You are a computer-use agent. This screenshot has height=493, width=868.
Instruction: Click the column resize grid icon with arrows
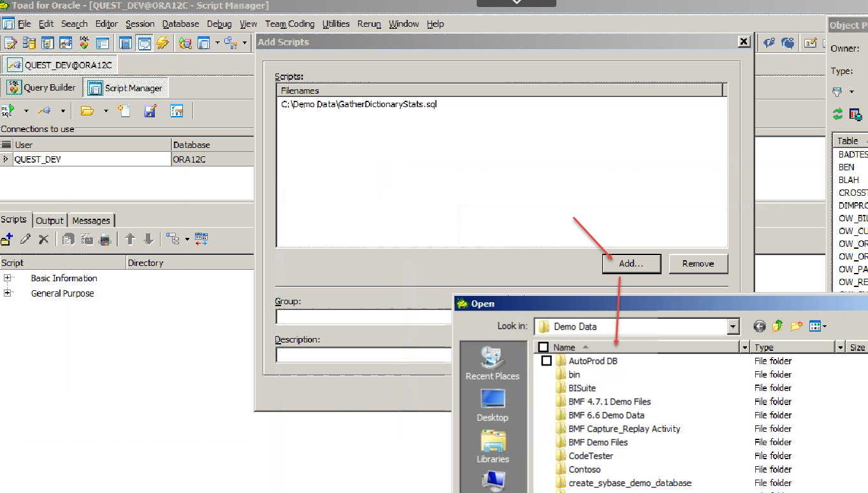click(201, 239)
